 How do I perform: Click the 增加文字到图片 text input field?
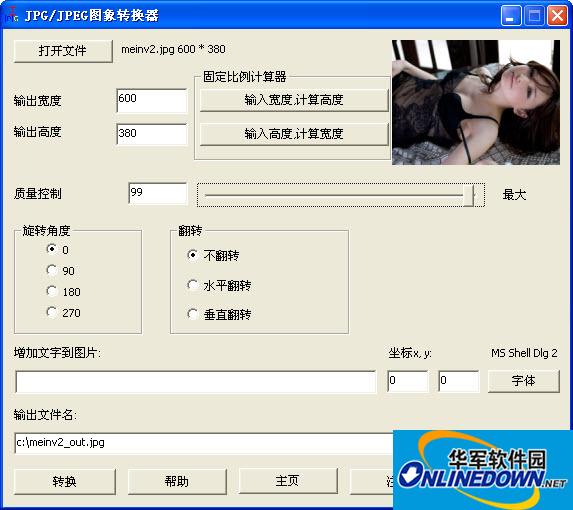coord(196,382)
